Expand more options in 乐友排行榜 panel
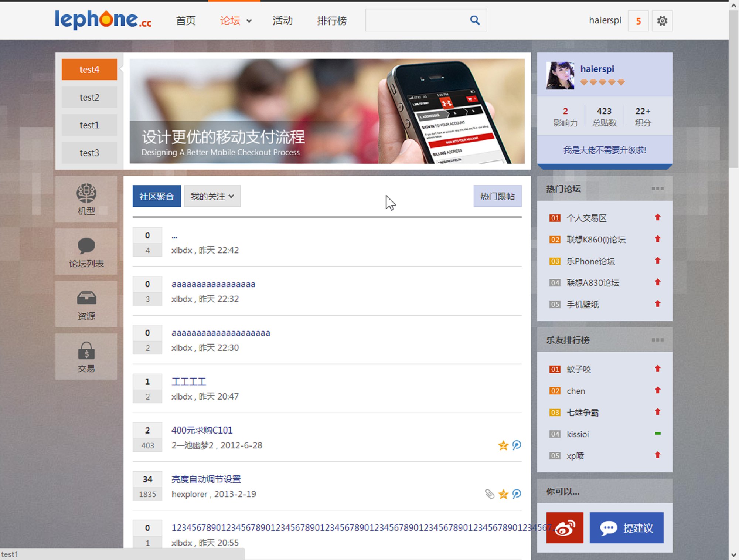The image size is (739, 560). tap(657, 340)
